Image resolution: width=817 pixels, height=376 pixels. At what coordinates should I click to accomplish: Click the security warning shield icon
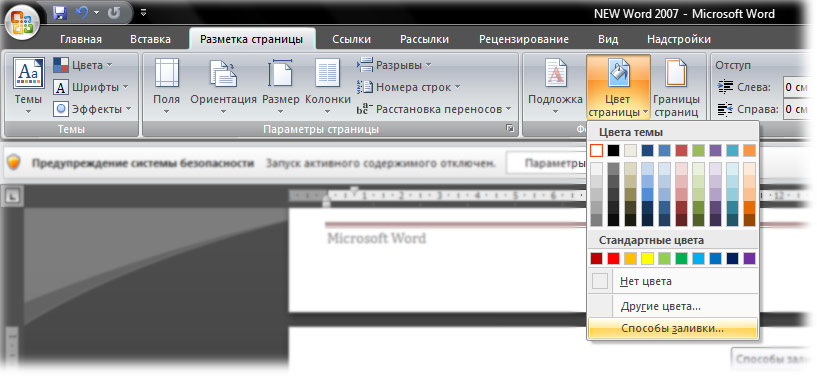pyautogui.click(x=15, y=162)
